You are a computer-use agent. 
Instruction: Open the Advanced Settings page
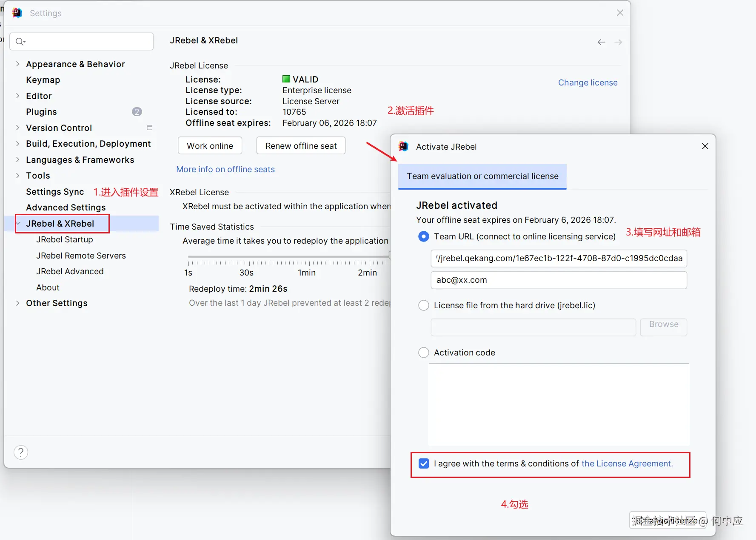click(66, 207)
